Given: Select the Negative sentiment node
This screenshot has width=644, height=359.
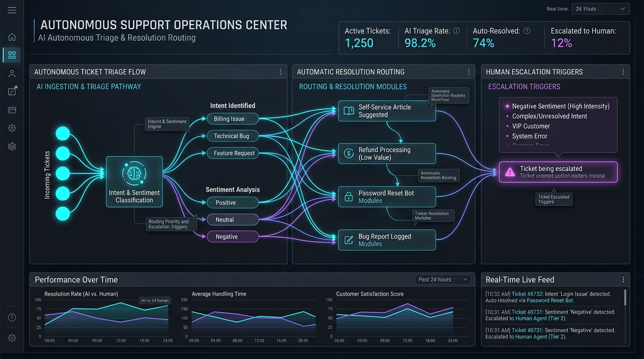Looking at the screenshot, I should (233, 237).
